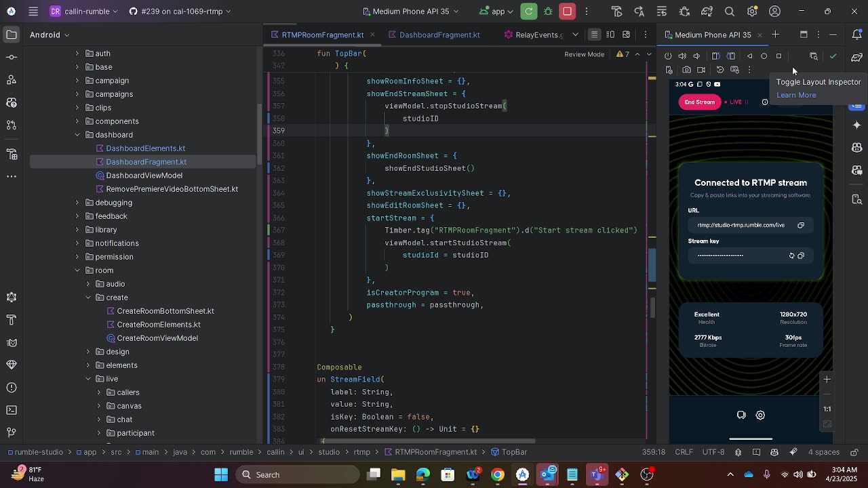Open the Terminal tool window

[12, 410]
